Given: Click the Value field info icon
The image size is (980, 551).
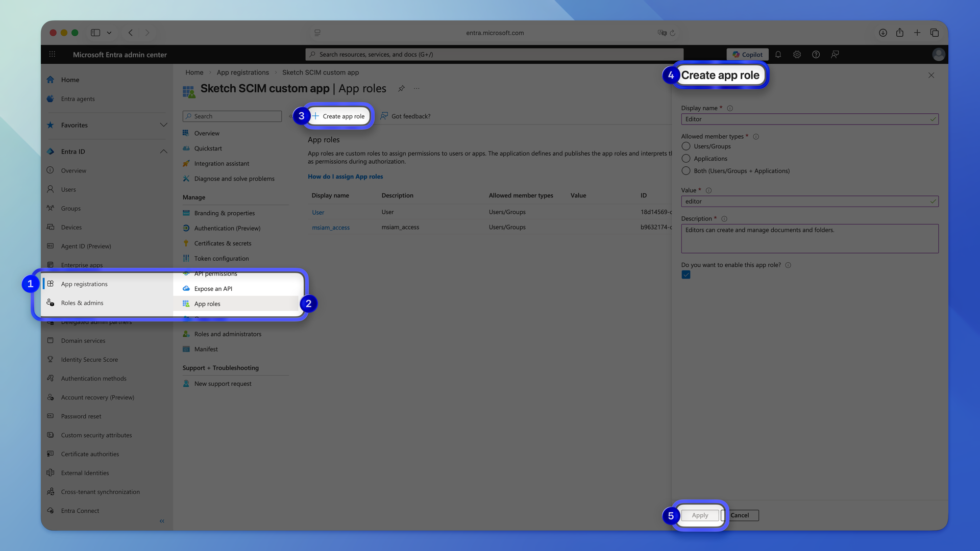Looking at the screenshot, I should pyautogui.click(x=708, y=190).
